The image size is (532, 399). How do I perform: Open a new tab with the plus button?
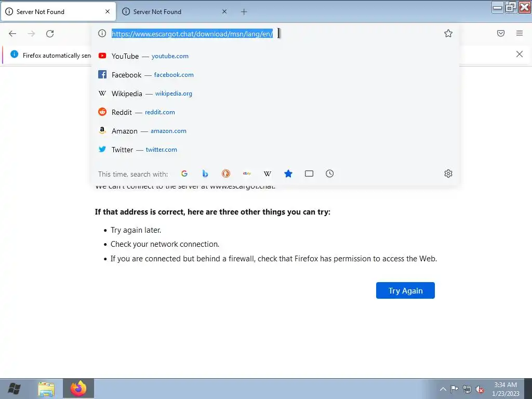244,12
